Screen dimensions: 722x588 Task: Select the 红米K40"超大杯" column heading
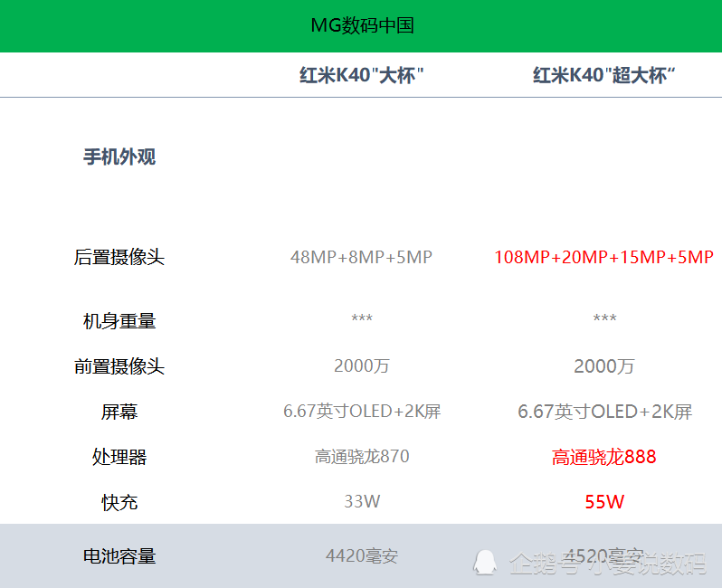[x=603, y=75]
